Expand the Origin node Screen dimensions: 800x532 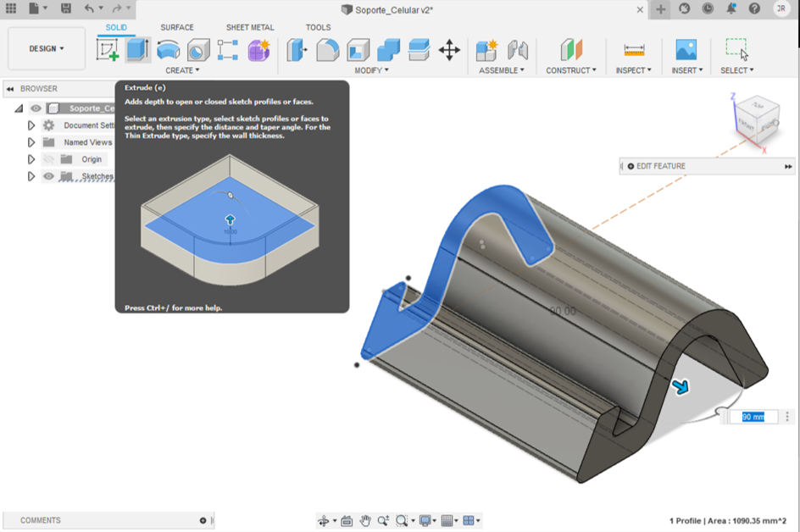[x=31, y=159]
